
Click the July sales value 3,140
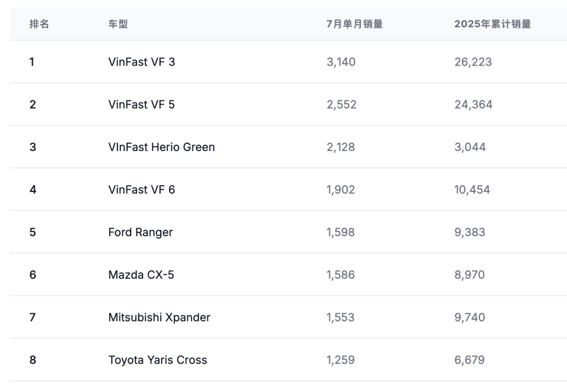click(341, 62)
